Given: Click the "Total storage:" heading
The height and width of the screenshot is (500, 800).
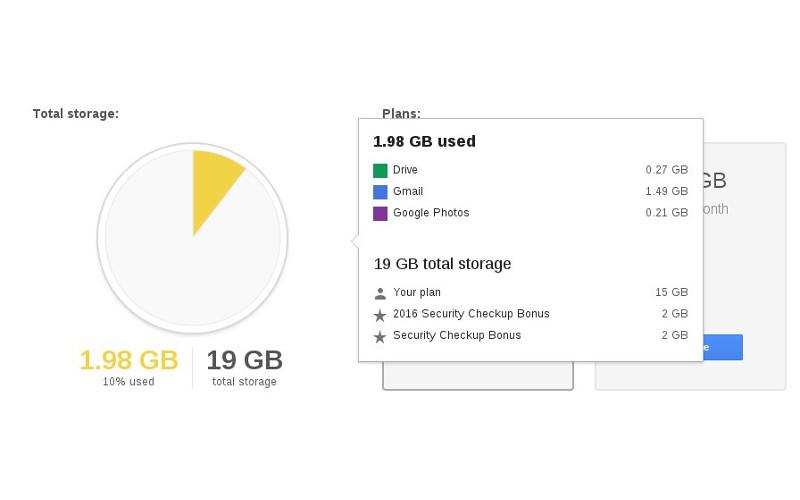Looking at the screenshot, I should pyautogui.click(x=76, y=114).
